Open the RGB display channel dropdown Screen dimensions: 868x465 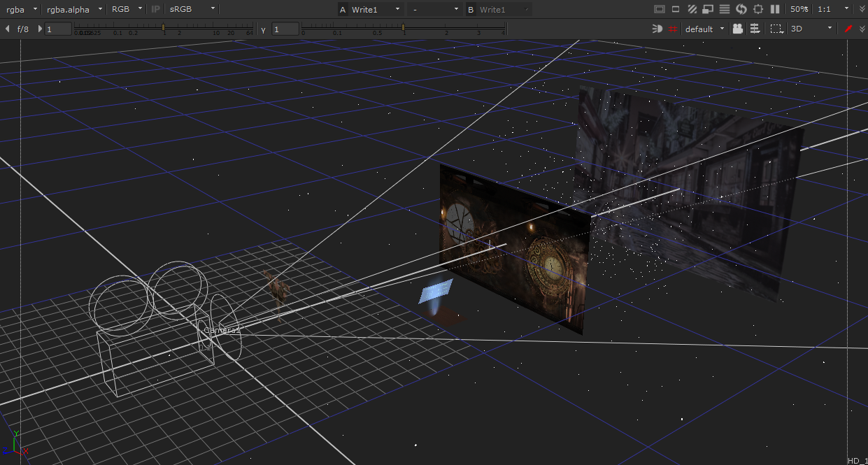127,10
